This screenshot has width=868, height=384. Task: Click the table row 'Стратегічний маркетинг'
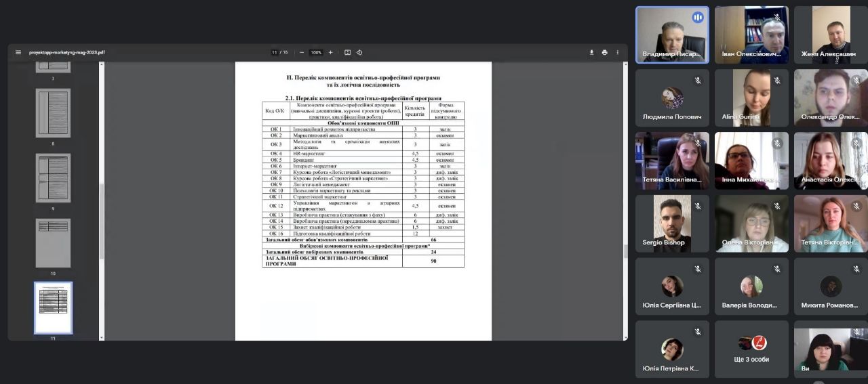(363, 196)
